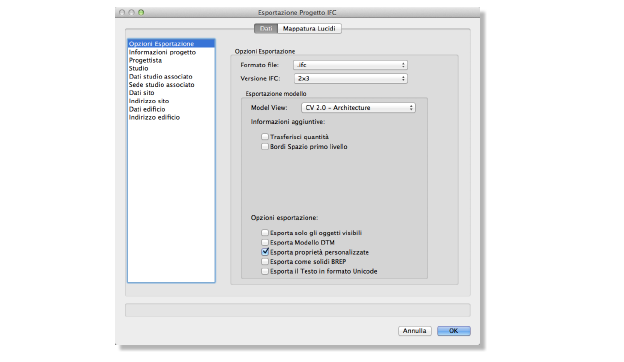Screen dimensions: 624x362
Task: Confirm the export with OK
Action: 454,331
